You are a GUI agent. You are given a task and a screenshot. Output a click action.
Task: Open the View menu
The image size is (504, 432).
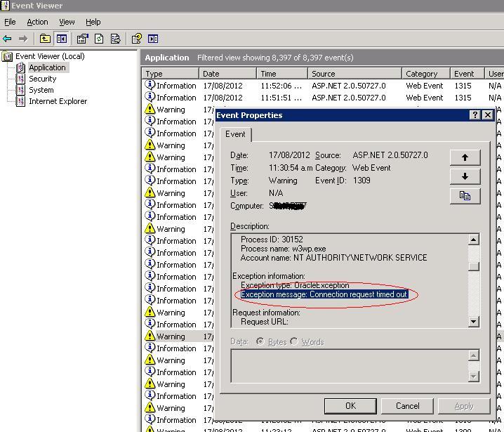(67, 22)
